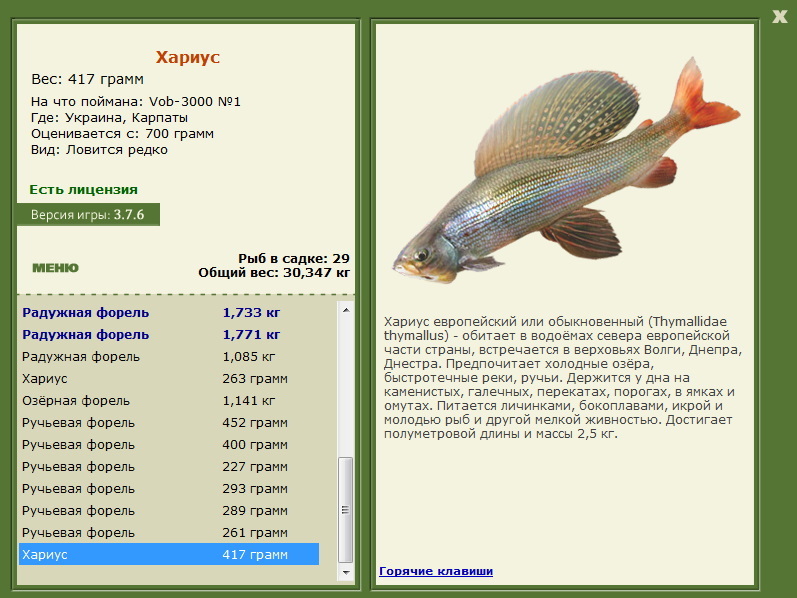Screen dimensions: 797x598
Task: Select Радужная форель 1,733 кг row
Action: (169, 313)
